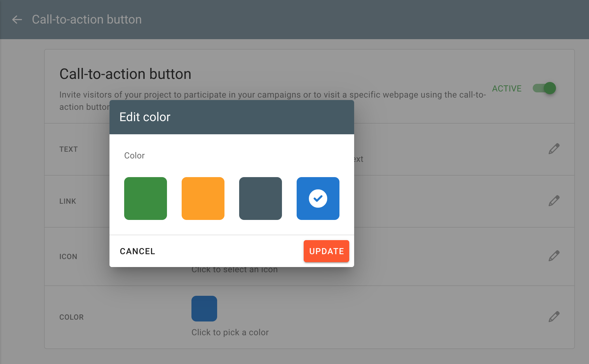Viewport: 589px width, 364px height.
Task: Select the green color swatch
Action: click(x=146, y=199)
